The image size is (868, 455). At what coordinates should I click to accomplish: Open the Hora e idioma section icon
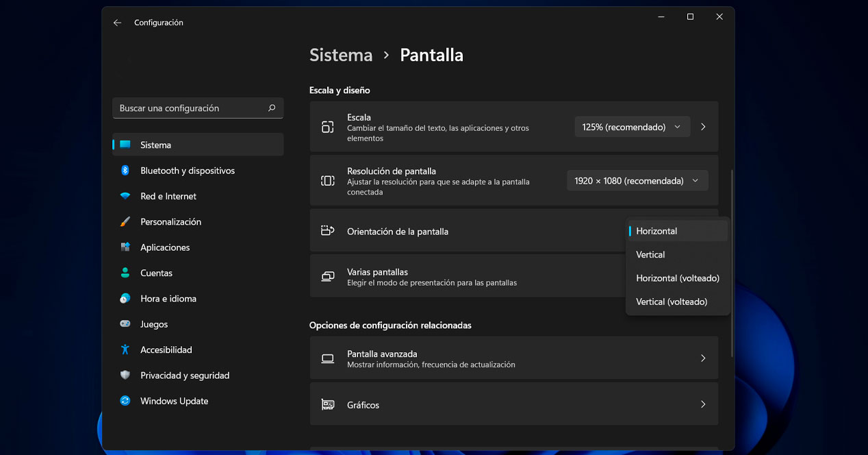pyautogui.click(x=125, y=298)
